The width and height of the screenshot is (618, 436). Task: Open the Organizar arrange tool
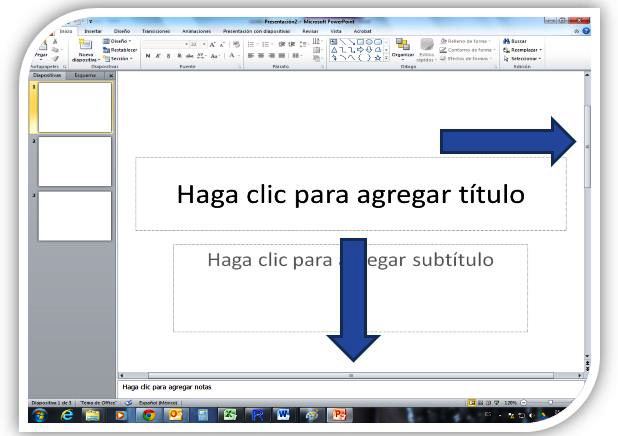coord(403,49)
